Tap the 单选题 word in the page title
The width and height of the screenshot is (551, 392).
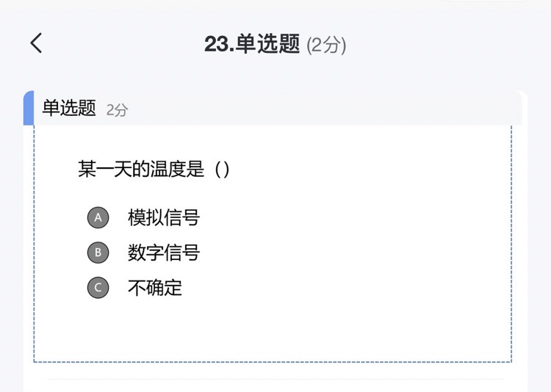click(x=267, y=44)
